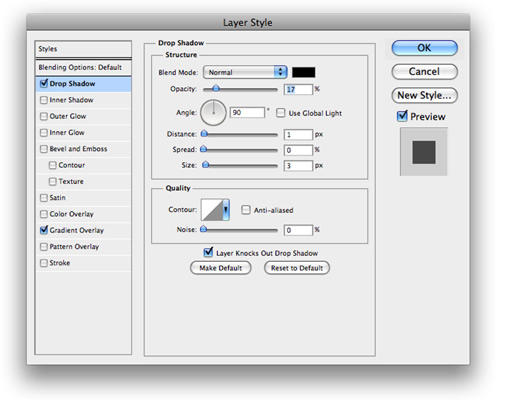Click the Size value input field
The image size is (505, 400).
[x=298, y=165]
